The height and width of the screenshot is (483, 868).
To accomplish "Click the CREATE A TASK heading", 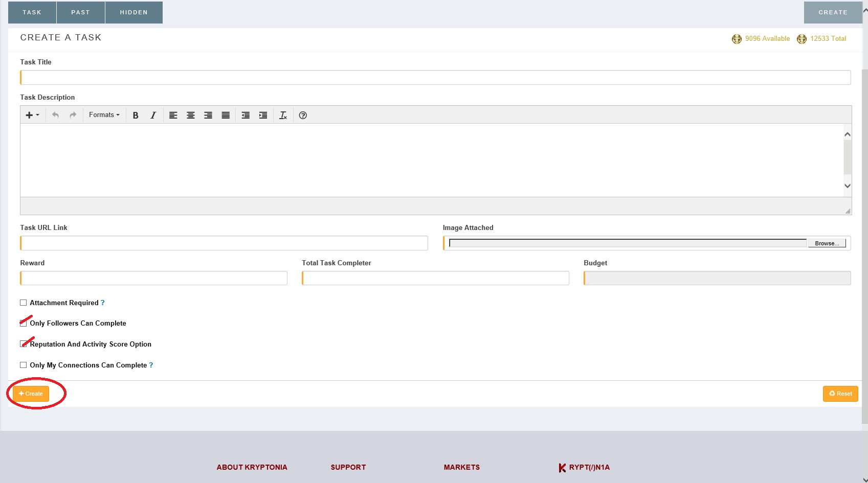I will click(61, 38).
